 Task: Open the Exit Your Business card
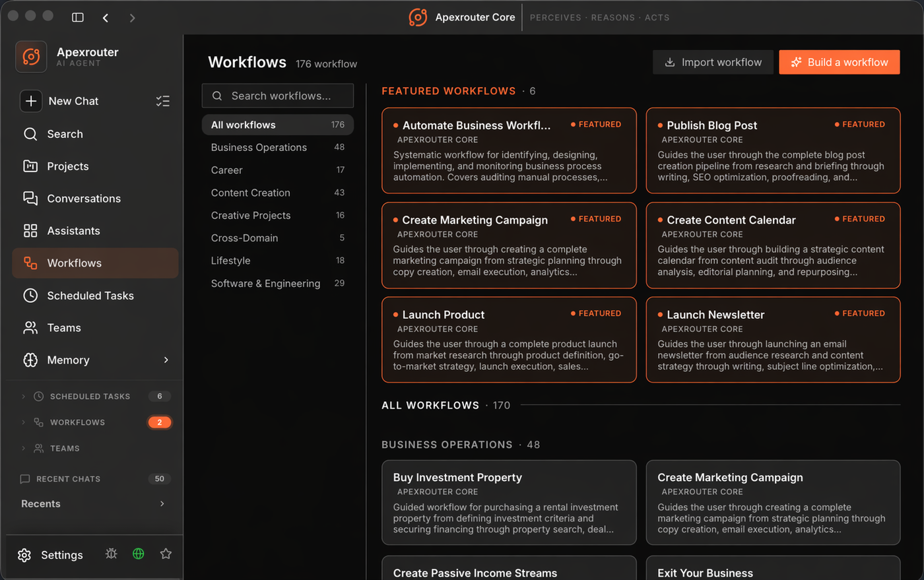click(x=773, y=568)
